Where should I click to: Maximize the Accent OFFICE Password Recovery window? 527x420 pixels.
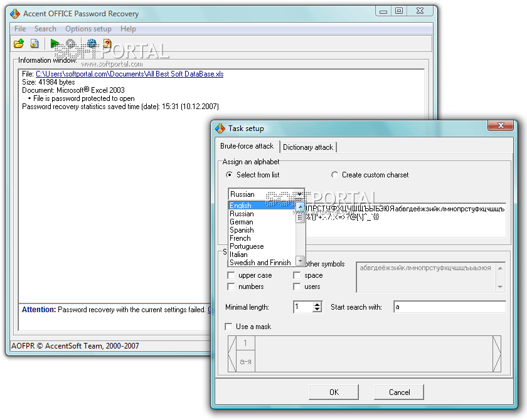click(x=399, y=11)
